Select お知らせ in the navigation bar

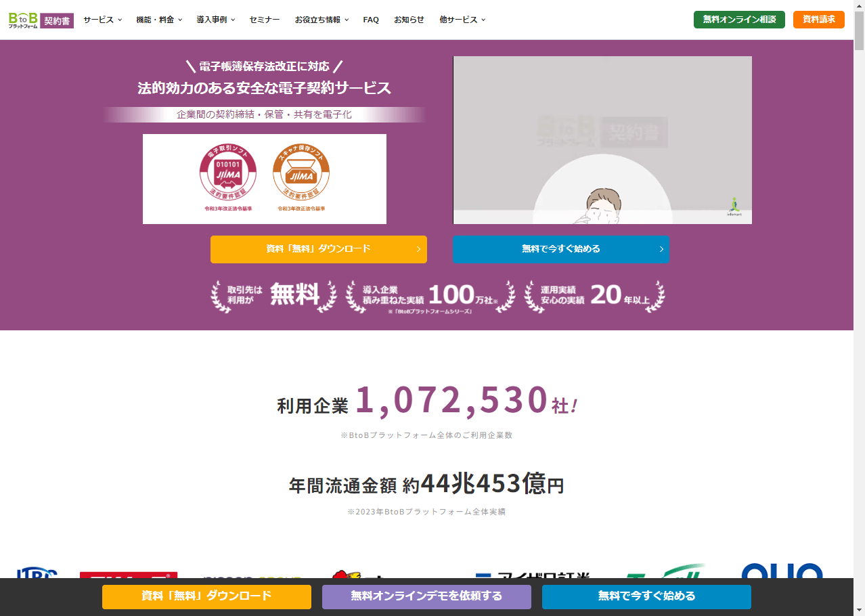(x=409, y=20)
